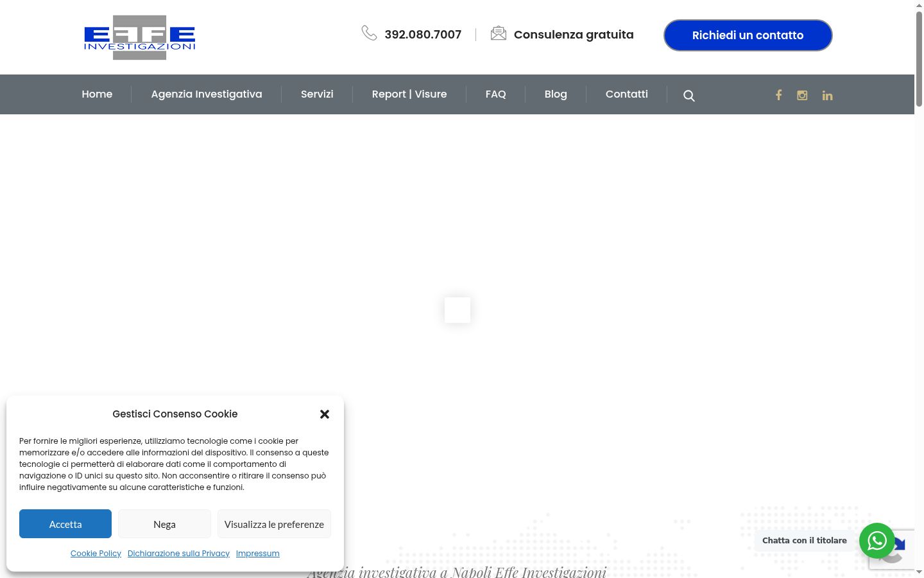Open the search magnifier in navbar

click(689, 96)
